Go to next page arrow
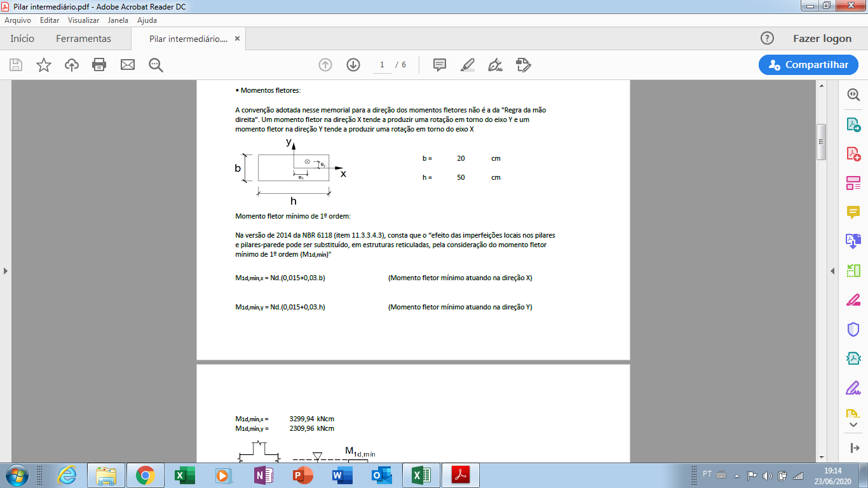 click(x=353, y=65)
